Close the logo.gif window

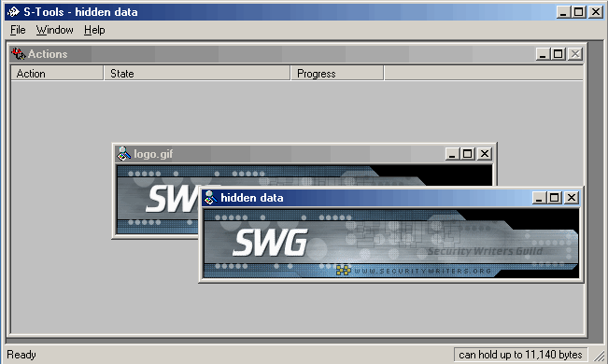(x=485, y=154)
